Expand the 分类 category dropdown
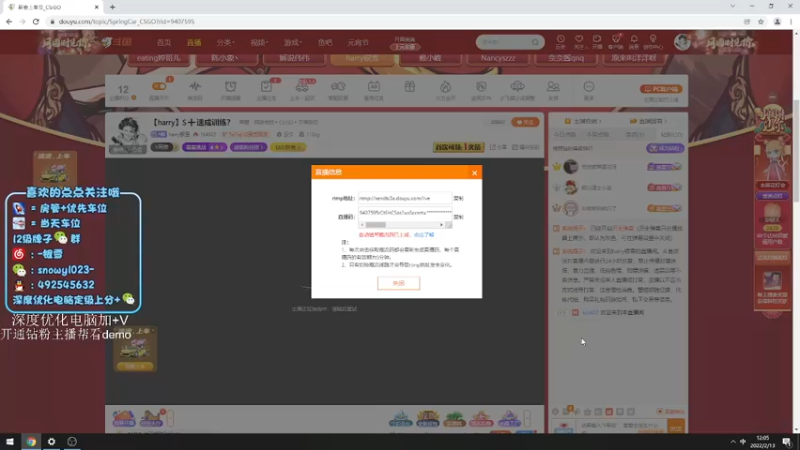The width and height of the screenshot is (800, 450). point(225,42)
